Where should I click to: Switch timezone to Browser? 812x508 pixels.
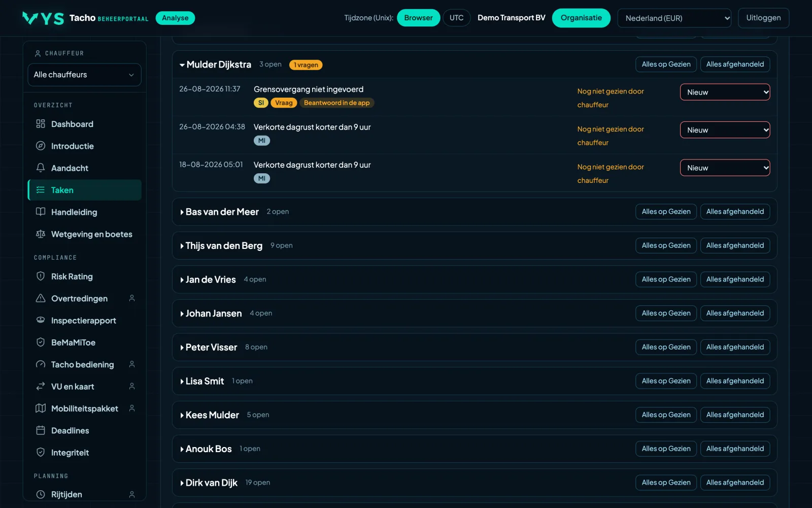[418, 18]
